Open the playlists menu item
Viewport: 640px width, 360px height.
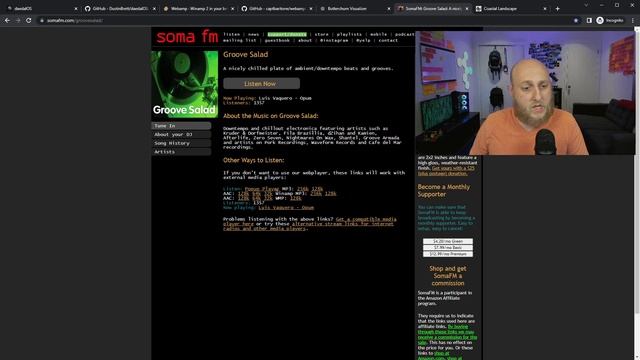349,34
